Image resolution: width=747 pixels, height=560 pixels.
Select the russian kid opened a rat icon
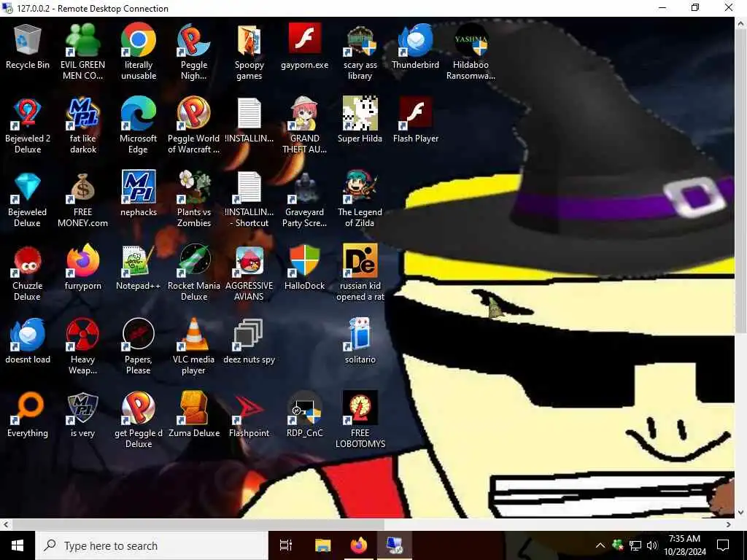360,273
